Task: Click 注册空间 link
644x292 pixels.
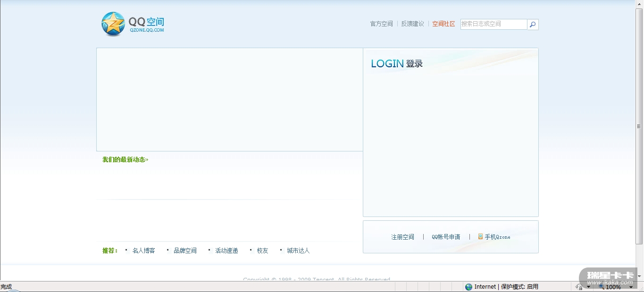Action: click(x=402, y=237)
